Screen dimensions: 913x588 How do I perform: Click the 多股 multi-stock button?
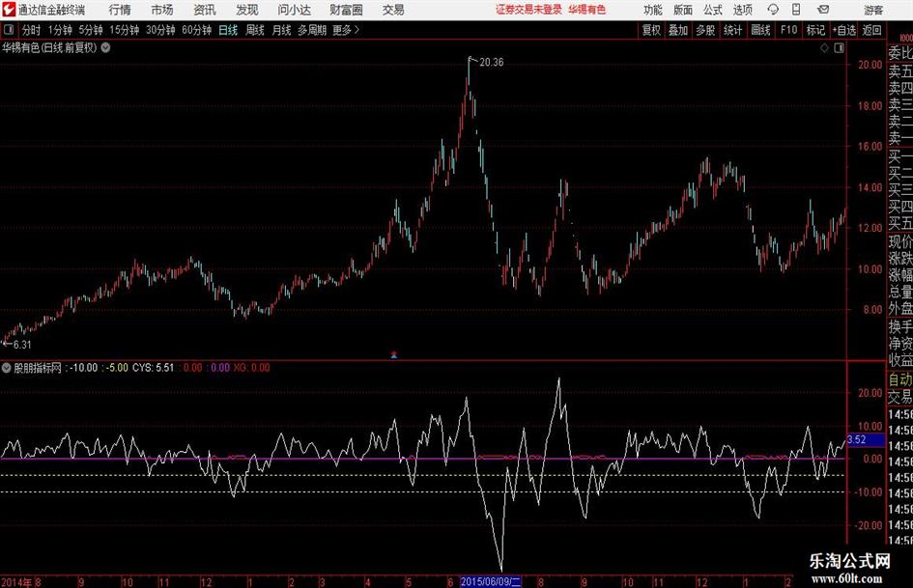click(x=705, y=30)
